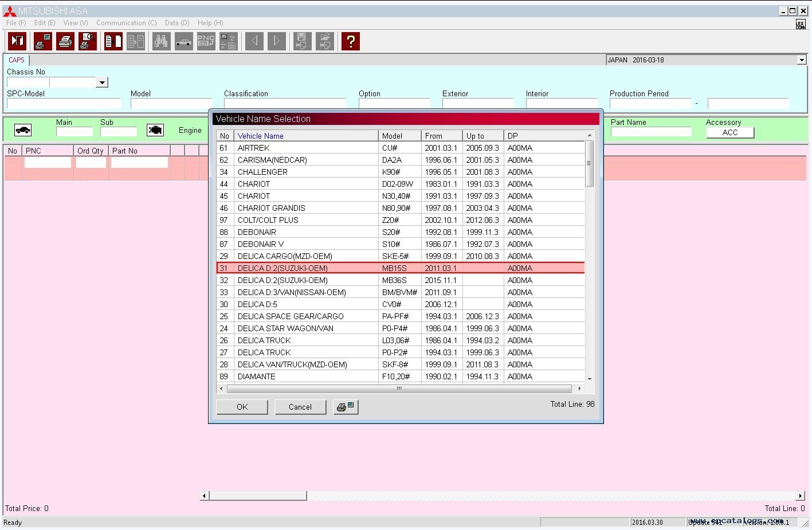Open the Data (D) menu
812x530 pixels.
tap(177, 23)
